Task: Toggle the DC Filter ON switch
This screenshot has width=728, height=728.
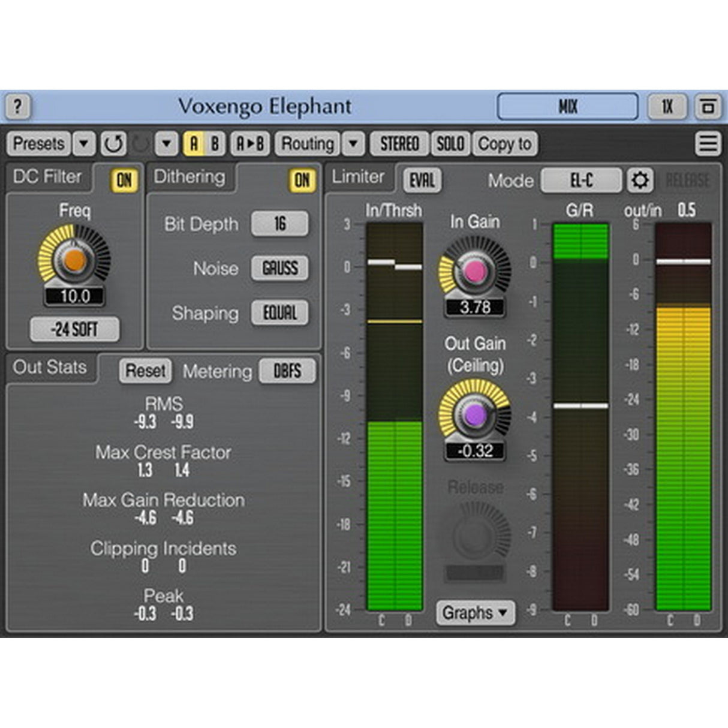Action: (x=122, y=178)
